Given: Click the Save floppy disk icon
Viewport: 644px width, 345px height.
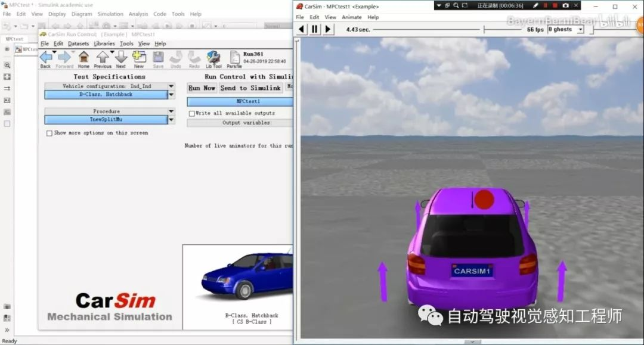Looking at the screenshot, I should pyautogui.click(x=158, y=57).
